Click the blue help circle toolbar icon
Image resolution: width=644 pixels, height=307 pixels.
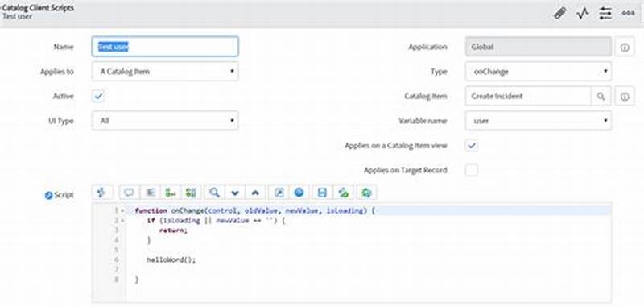pos(299,192)
